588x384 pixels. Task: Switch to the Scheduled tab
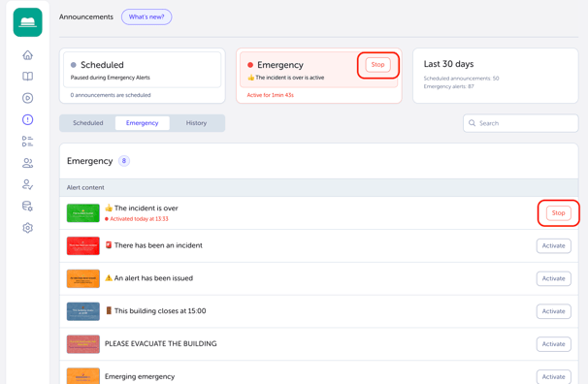pos(88,123)
